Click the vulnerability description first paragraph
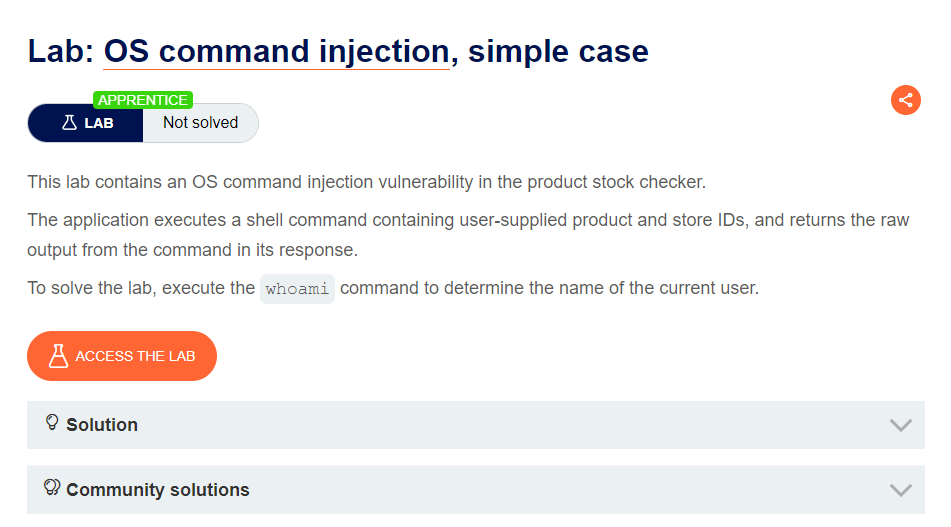Image resolution: width=951 pixels, height=527 pixels. [366, 182]
